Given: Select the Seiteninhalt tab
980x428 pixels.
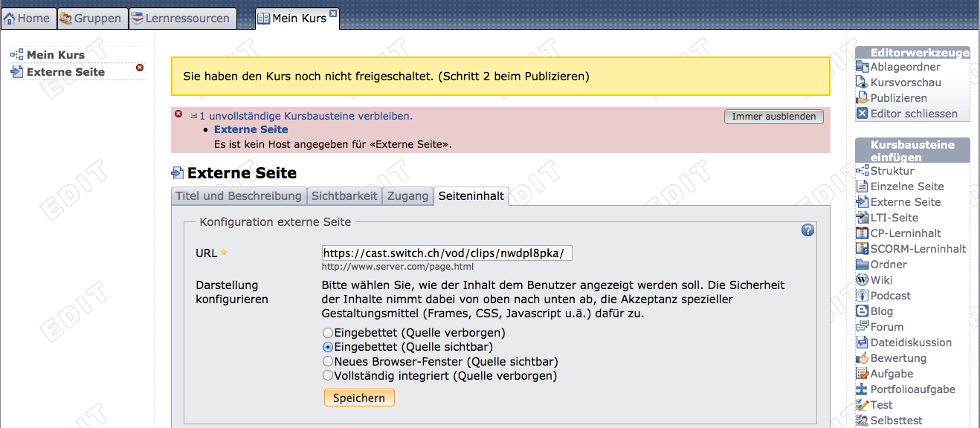Looking at the screenshot, I should 471,196.
